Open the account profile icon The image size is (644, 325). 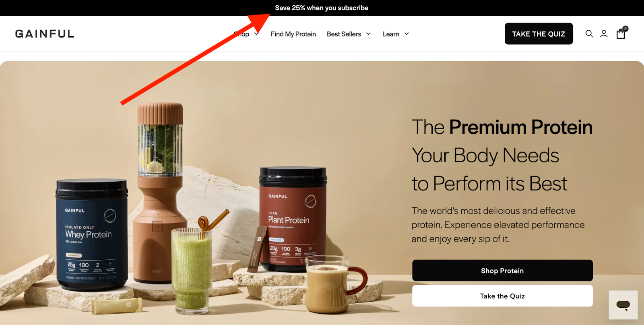point(604,34)
